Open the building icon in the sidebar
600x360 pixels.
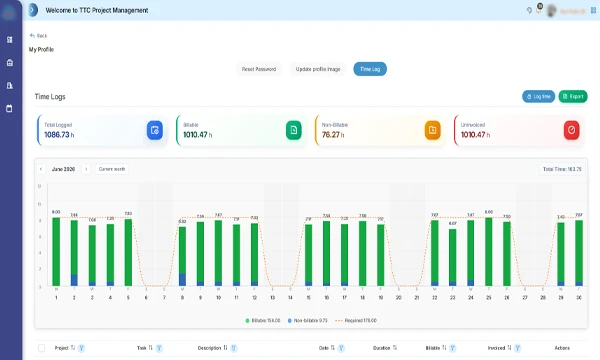click(10, 62)
